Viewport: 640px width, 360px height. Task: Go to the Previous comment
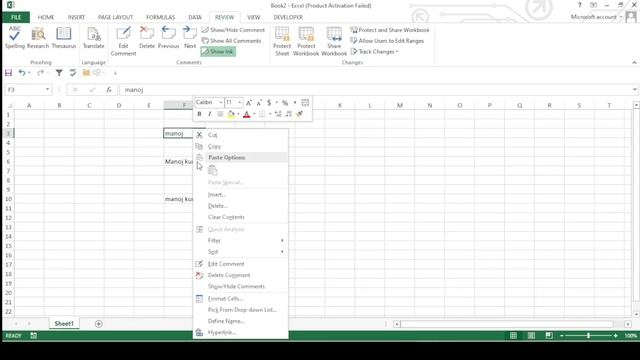click(x=168, y=38)
